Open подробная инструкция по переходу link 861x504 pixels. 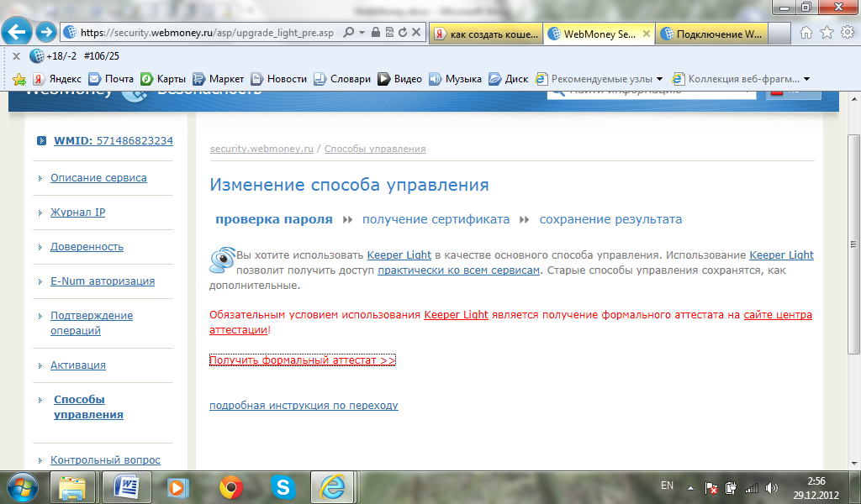(304, 406)
